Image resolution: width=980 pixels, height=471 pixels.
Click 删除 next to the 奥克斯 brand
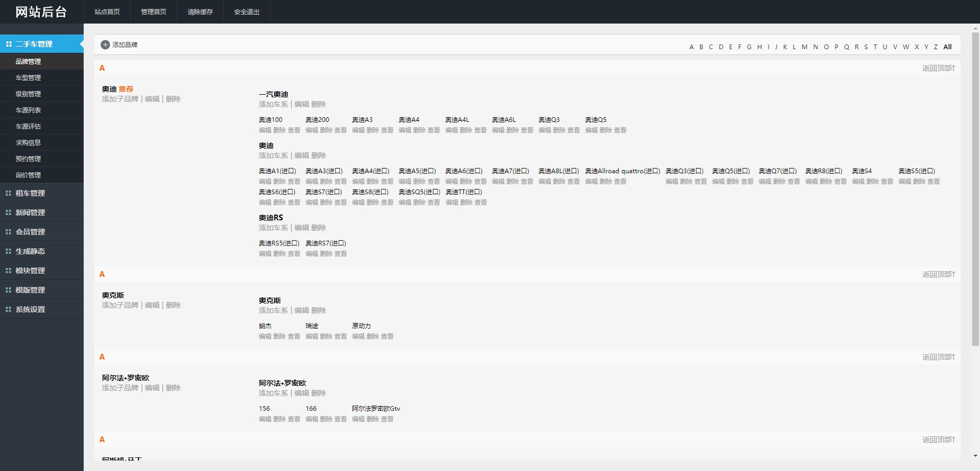coord(173,305)
